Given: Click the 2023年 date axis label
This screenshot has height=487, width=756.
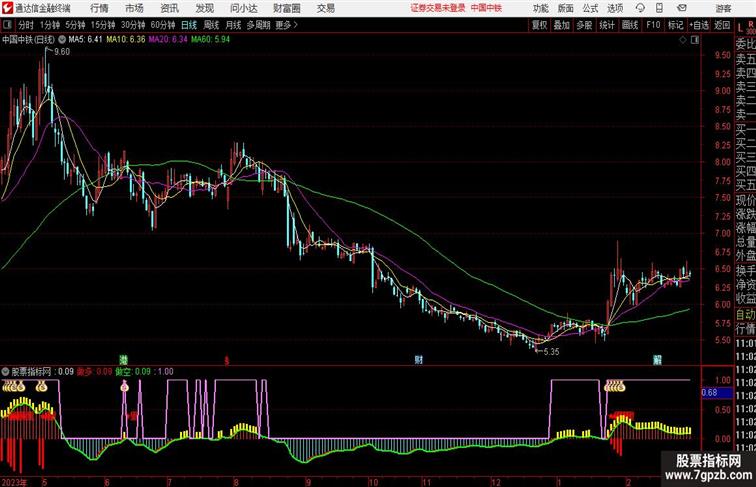Looking at the screenshot, I should click(x=14, y=482).
